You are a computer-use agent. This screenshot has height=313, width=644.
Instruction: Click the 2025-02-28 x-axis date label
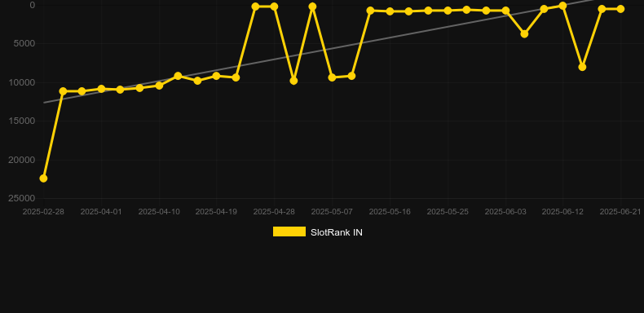point(43,212)
